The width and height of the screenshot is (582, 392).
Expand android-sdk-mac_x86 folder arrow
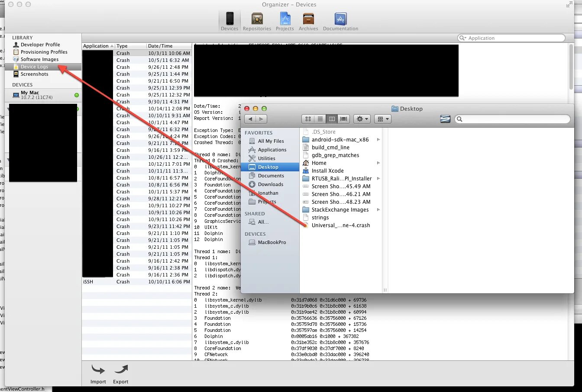pyautogui.click(x=378, y=140)
